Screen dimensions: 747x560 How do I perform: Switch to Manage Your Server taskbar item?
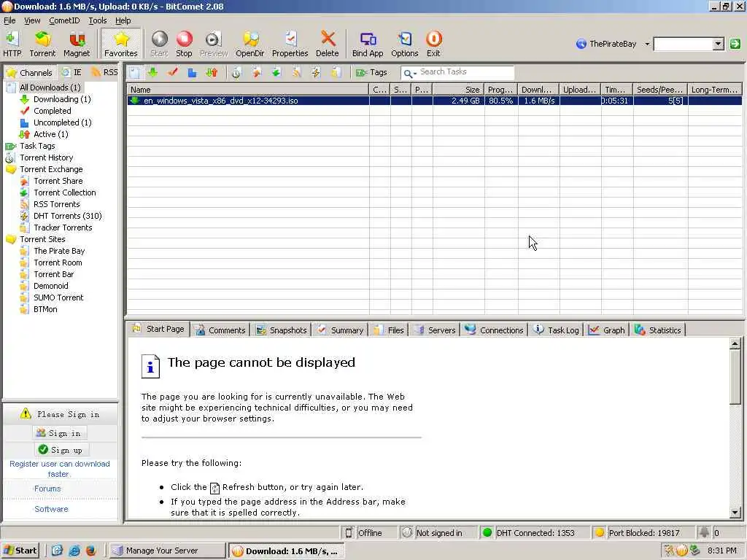[167, 551]
